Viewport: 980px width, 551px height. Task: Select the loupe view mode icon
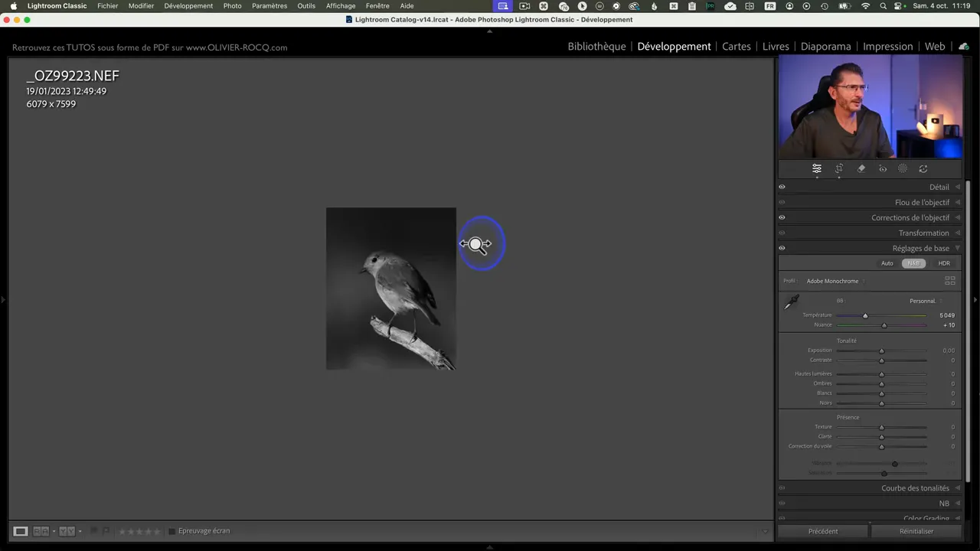tap(21, 531)
